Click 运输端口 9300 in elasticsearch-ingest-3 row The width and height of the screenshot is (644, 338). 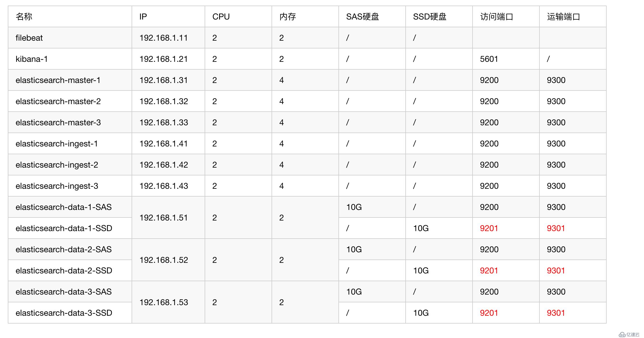tap(556, 186)
